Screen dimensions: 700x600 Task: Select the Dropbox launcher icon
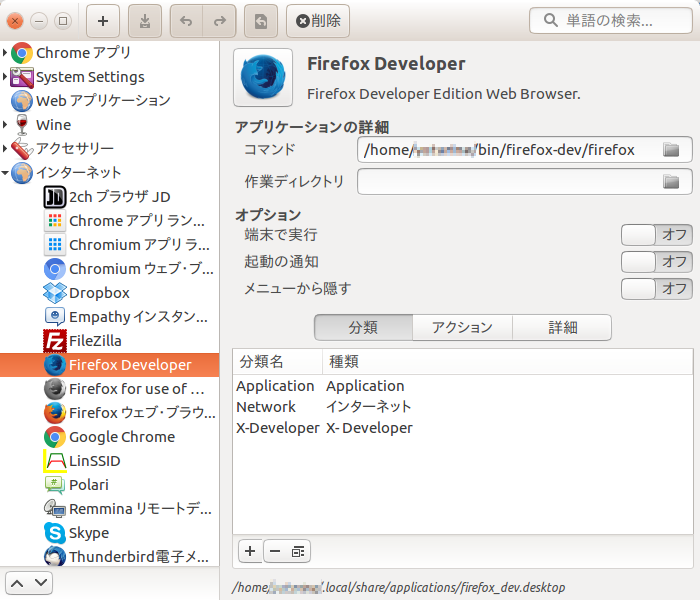pos(55,293)
